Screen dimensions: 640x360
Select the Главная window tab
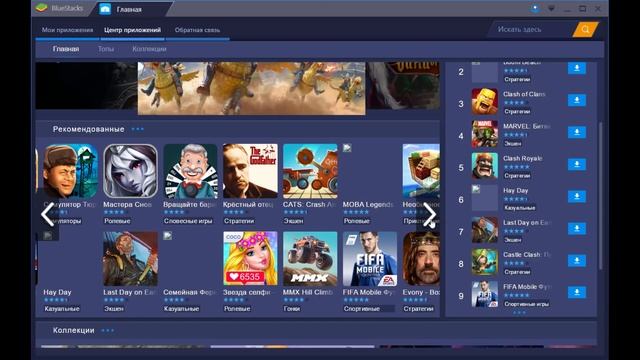(129, 9)
